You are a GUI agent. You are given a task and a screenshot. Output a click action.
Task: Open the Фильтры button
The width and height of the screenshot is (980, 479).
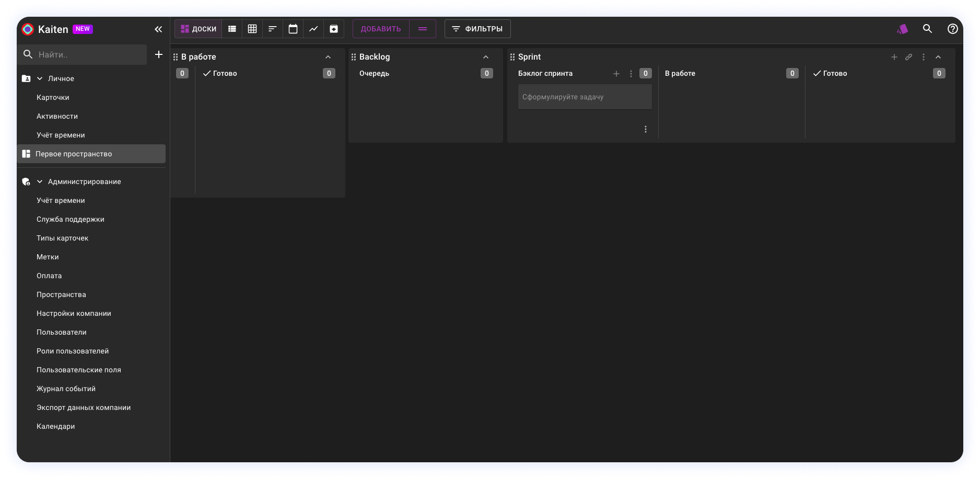pyautogui.click(x=477, y=29)
